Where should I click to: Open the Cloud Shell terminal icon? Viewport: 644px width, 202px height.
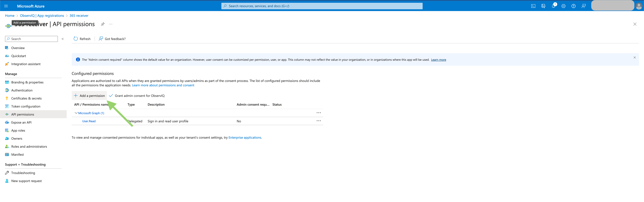(x=533, y=6)
